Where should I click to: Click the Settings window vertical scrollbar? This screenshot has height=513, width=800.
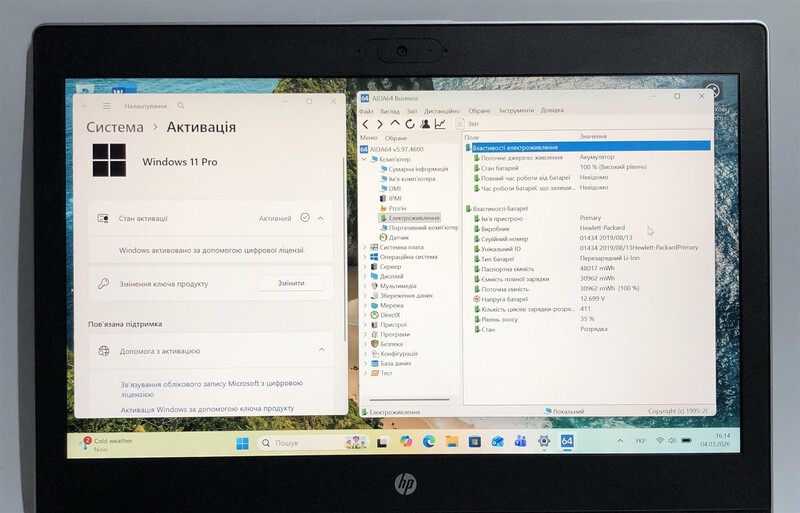345,250
